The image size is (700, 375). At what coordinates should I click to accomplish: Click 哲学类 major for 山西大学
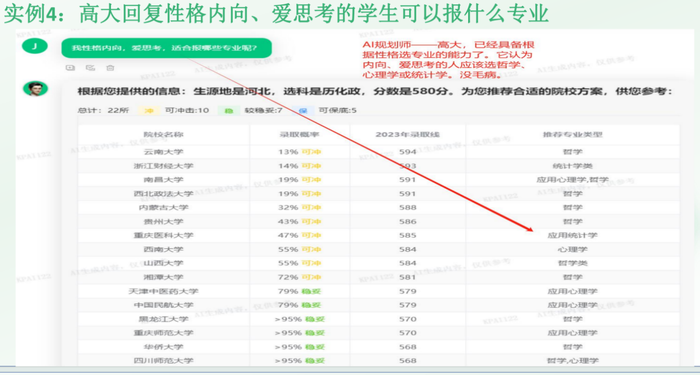pos(573,263)
